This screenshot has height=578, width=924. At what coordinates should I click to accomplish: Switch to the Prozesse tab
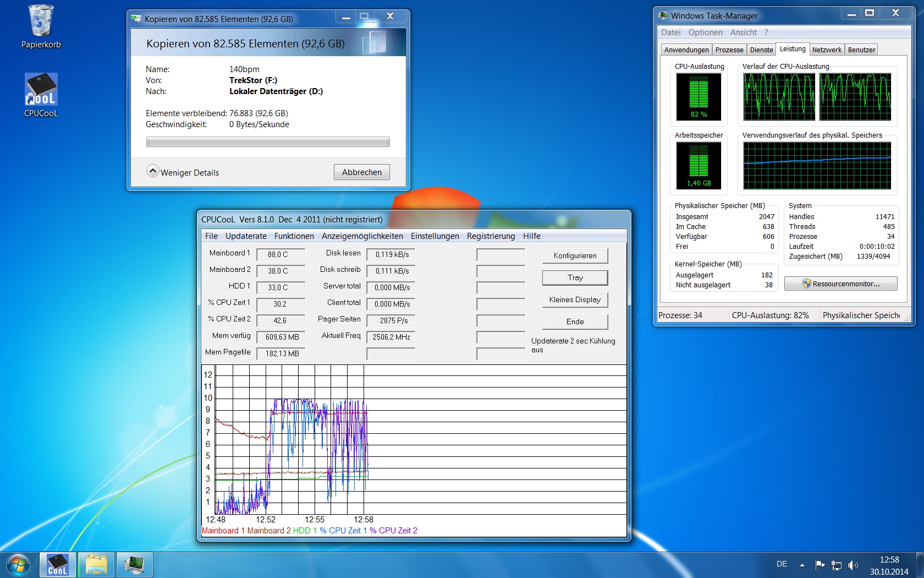[729, 50]
